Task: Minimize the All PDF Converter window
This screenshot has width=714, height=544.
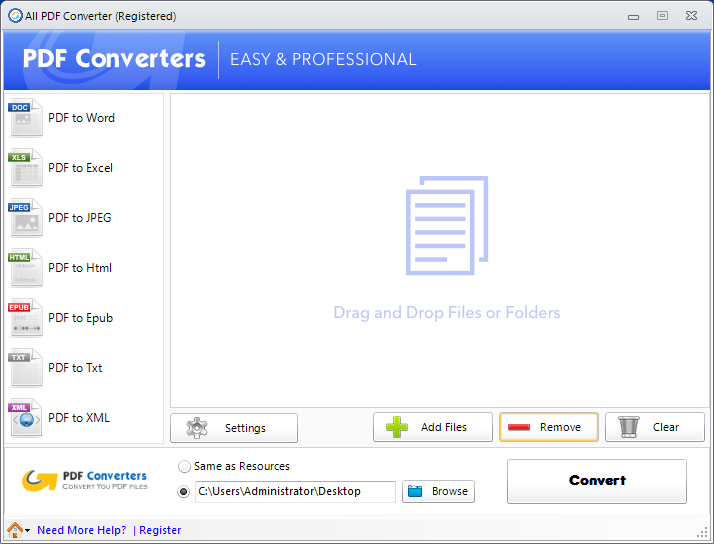Action: [633, 17]
